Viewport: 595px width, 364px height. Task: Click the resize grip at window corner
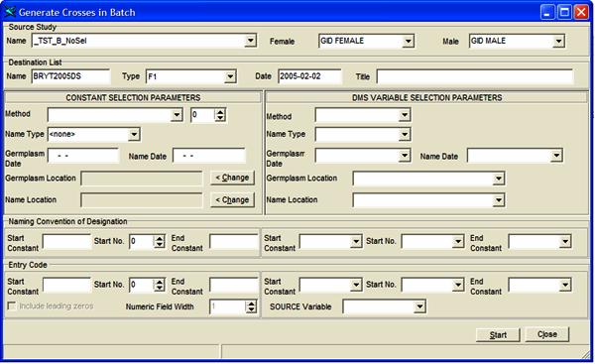[x=585, y=354]
